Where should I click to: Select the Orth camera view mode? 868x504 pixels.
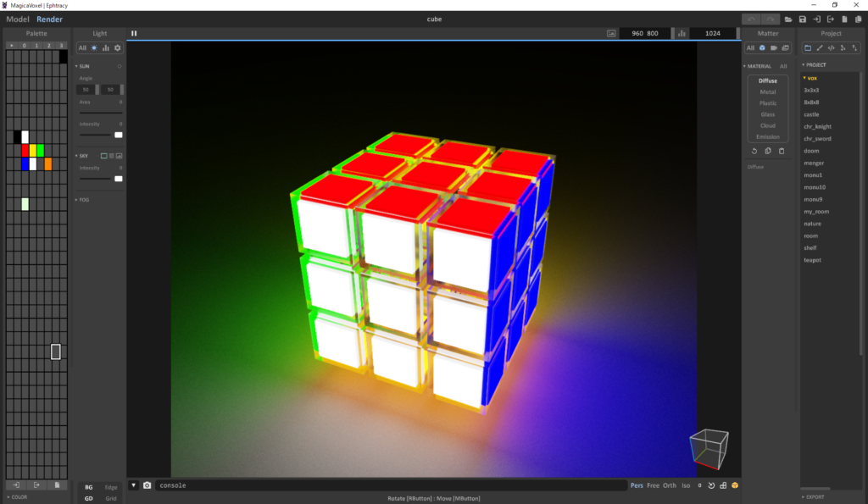(670, 485)
